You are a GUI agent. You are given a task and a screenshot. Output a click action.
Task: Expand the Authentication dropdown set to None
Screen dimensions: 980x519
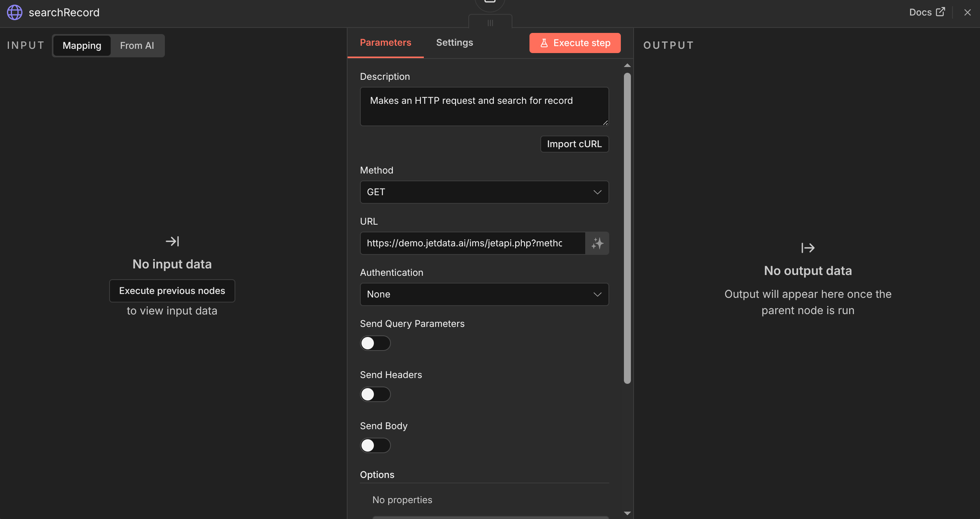(484, 294)
